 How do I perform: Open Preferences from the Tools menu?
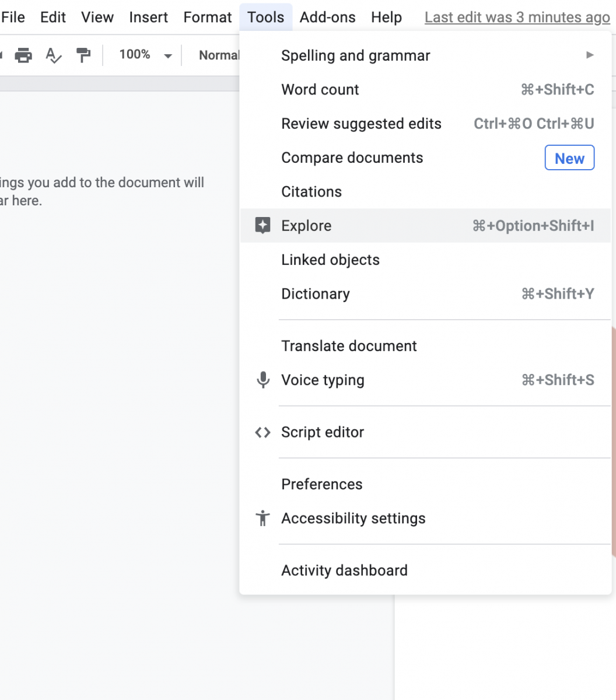425,484
